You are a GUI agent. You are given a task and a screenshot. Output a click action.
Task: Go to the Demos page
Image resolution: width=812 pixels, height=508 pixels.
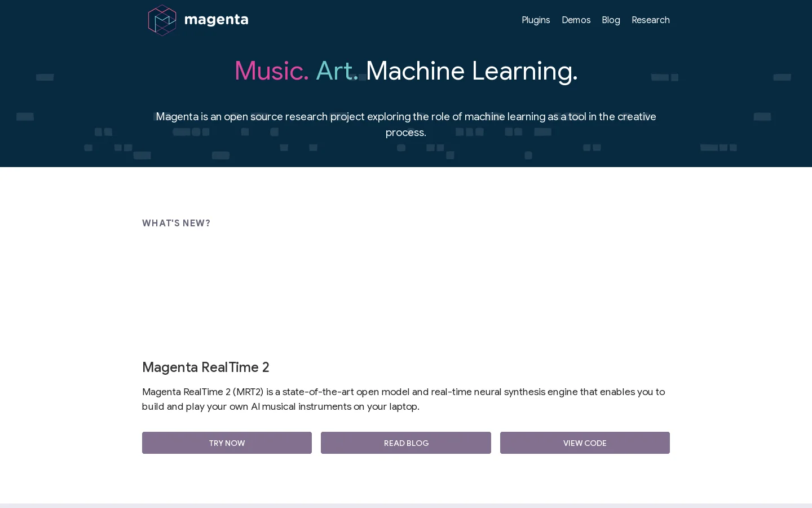[576, 20]
